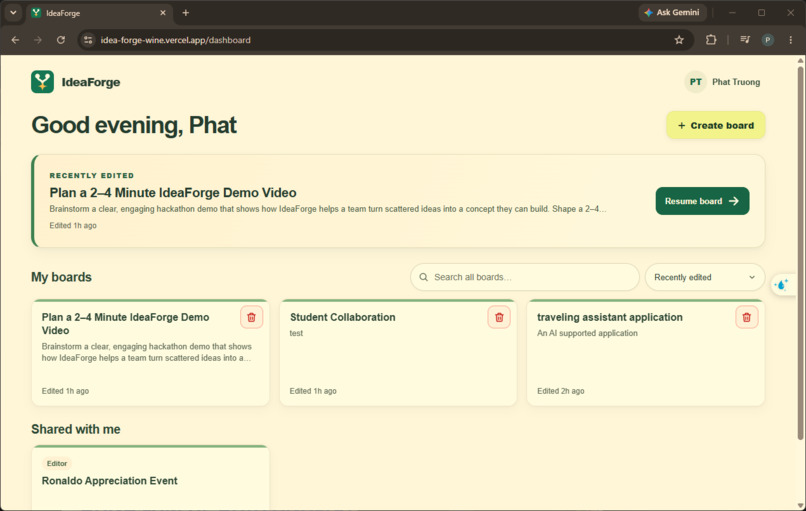Click Ask Gemini button
This screenshot has width=806, height=511.
point(672,12)
